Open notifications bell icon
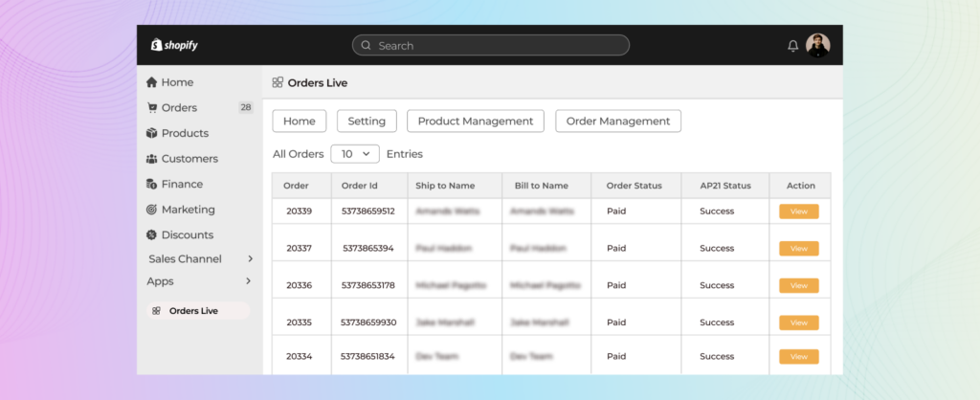The image size is (980, 400). [792, 46]
